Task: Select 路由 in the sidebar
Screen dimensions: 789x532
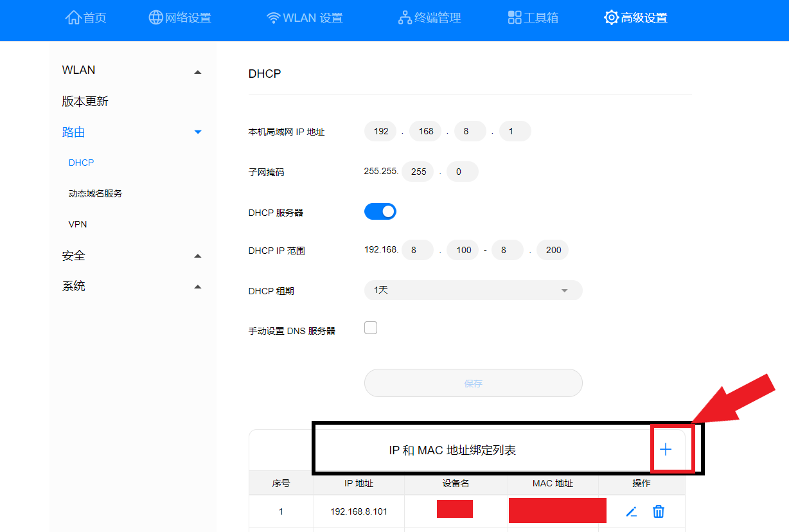Action: [74, 132]
